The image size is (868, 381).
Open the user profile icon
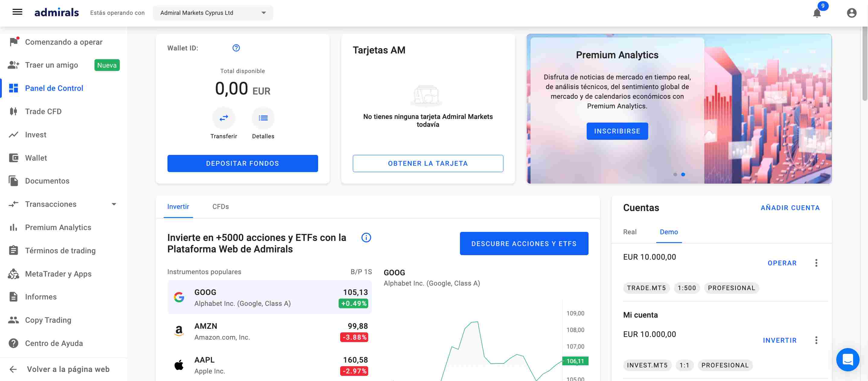tap(851, 13)
